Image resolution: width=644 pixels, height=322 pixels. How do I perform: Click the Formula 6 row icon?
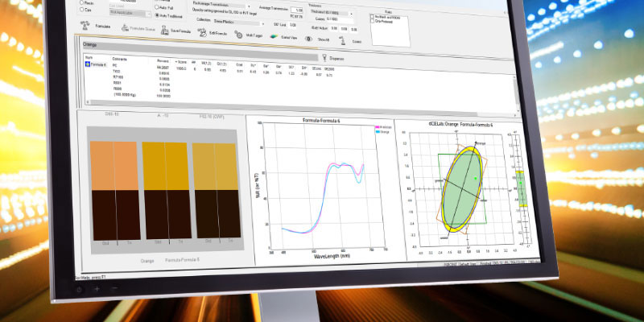[87, 64]
